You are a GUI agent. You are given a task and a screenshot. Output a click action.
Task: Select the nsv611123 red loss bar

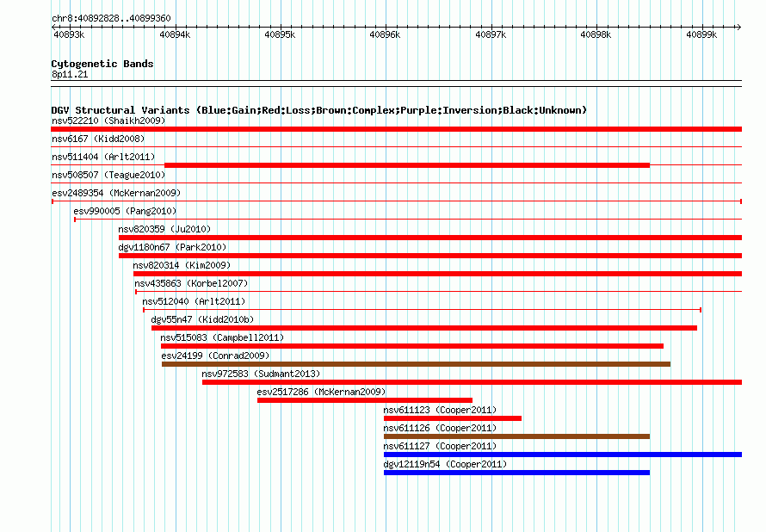click(453, 418)
